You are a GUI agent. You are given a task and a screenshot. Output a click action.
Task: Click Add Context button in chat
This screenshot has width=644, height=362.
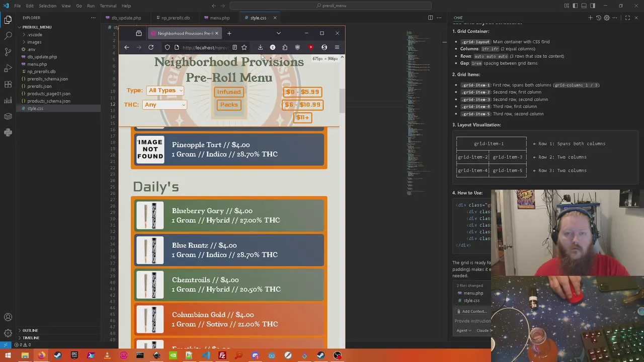coord(471,311)
